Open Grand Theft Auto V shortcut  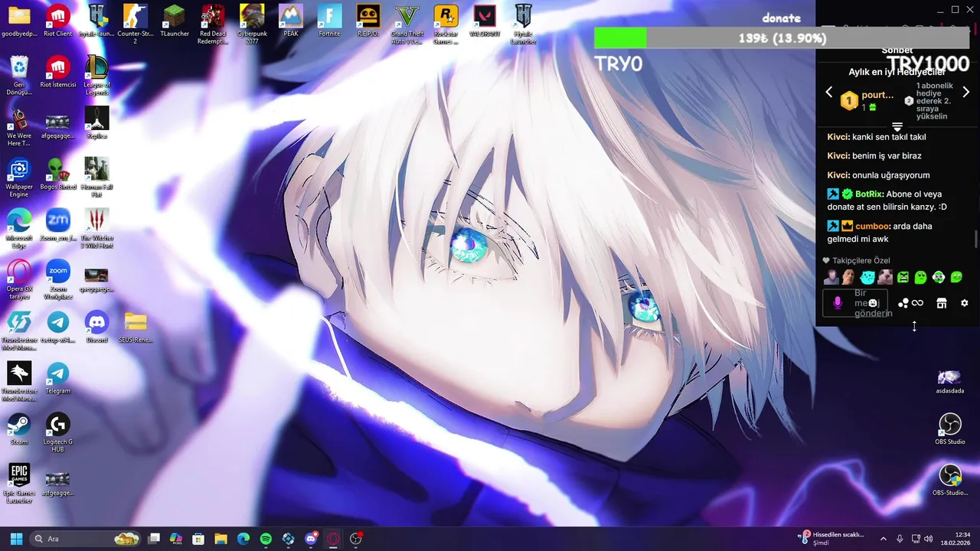pos(407,23)
